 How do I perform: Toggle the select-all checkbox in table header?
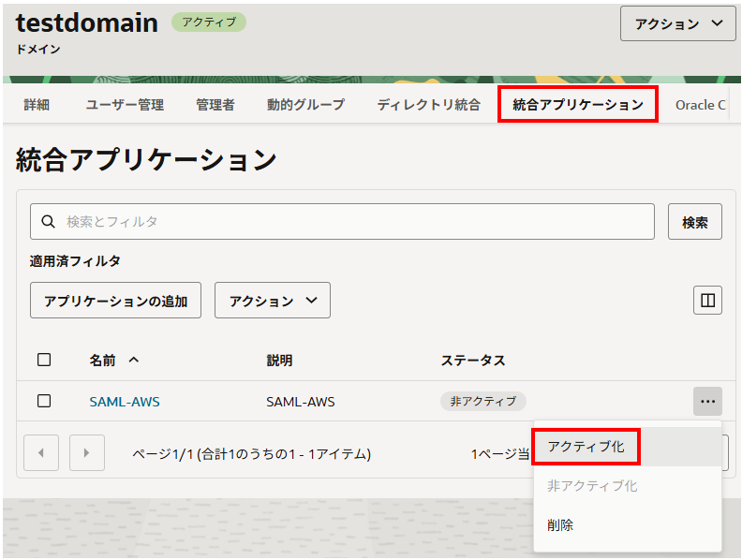pos(44,360)
